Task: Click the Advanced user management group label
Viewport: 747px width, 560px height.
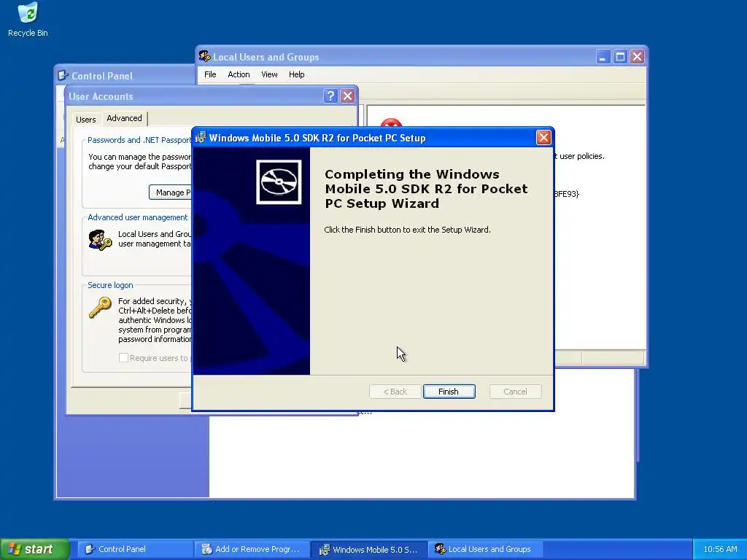Action: [138, 217]
